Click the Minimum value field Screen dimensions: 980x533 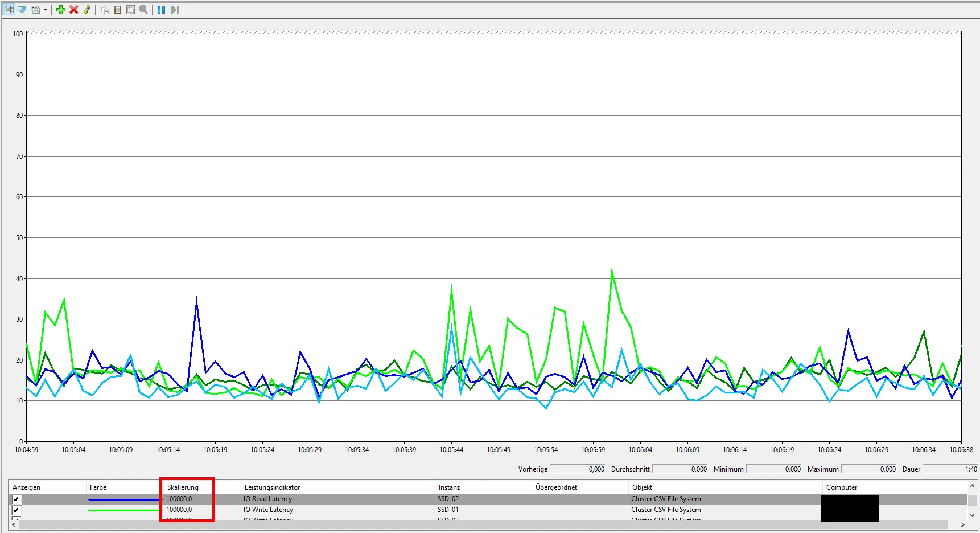774,469
